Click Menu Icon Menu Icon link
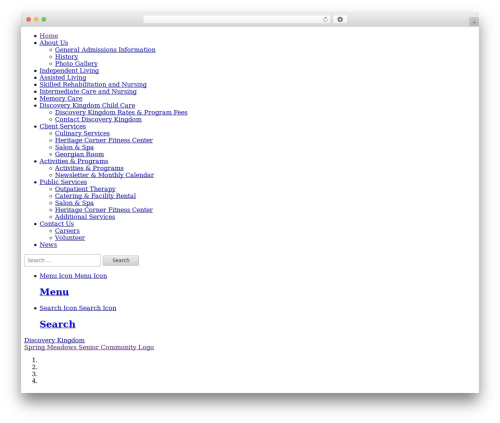The image size is (500, 423). pos(73,276)
